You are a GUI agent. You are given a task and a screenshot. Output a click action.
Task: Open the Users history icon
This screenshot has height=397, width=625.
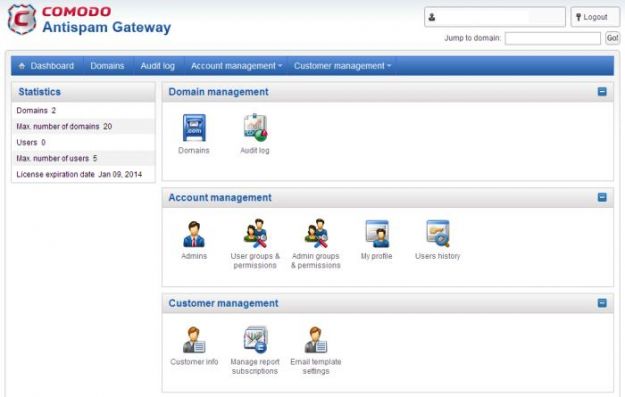click(x=438, y=234)
